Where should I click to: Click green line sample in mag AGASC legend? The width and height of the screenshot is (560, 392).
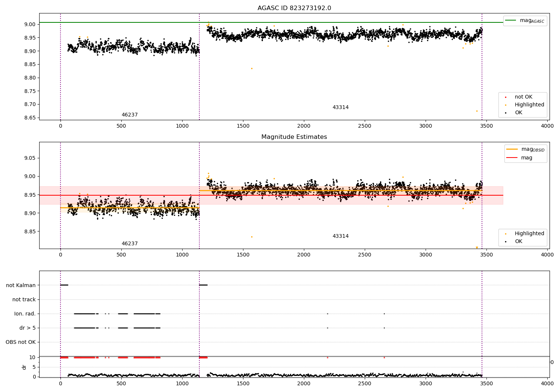click(x=510, y=21)
